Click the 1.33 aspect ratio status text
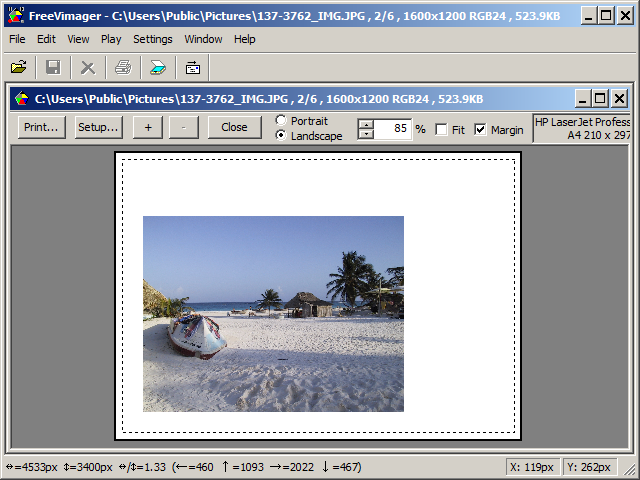640x480 pixels. (x=142, y=467)
